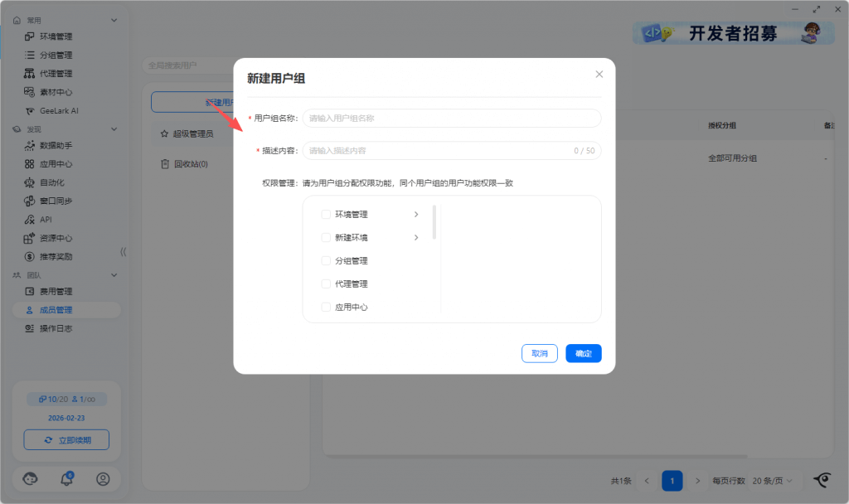This screenshot has width=849, height=504.
Task: Enable the 新建环境 permission checkbox
Action: coord(326,238)
